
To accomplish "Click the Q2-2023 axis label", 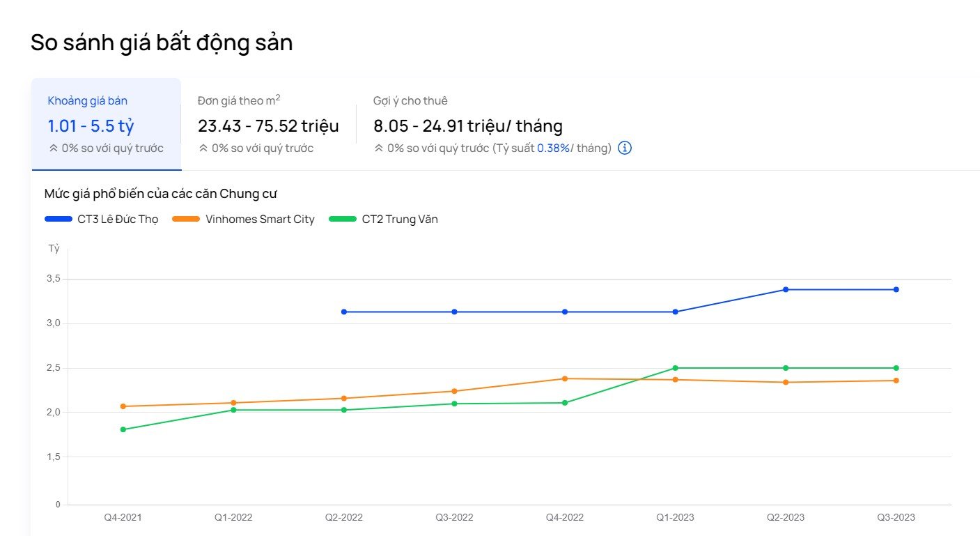I will coord(786,517).
